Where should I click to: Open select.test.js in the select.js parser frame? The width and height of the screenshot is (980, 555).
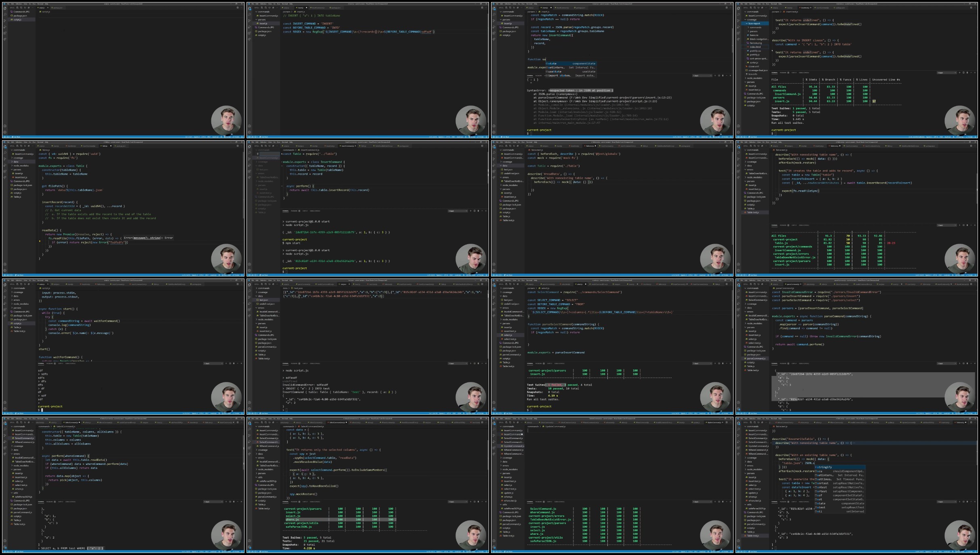(x=510, y=339)
